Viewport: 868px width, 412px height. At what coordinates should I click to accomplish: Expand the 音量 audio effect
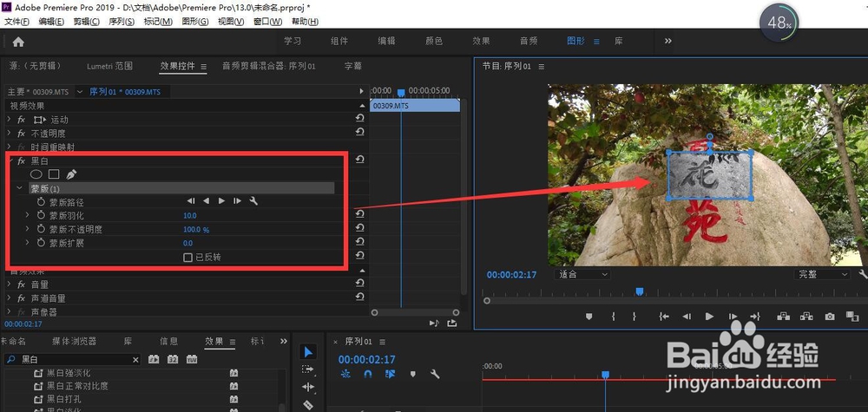pos(9,284)
